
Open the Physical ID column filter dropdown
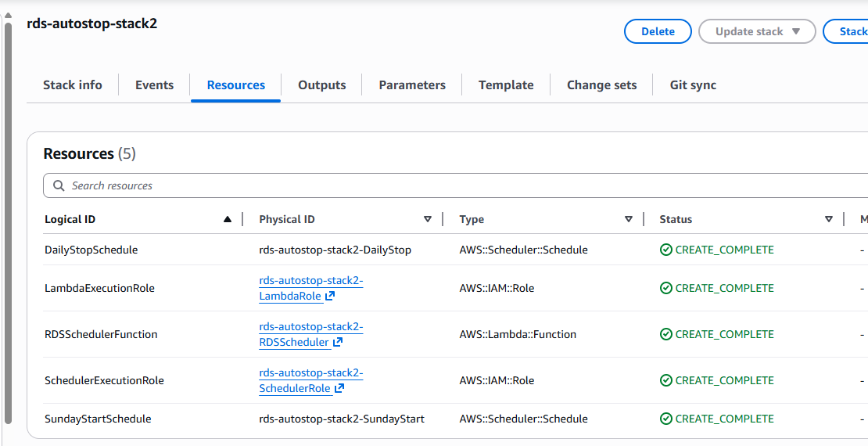coord(428,220)
